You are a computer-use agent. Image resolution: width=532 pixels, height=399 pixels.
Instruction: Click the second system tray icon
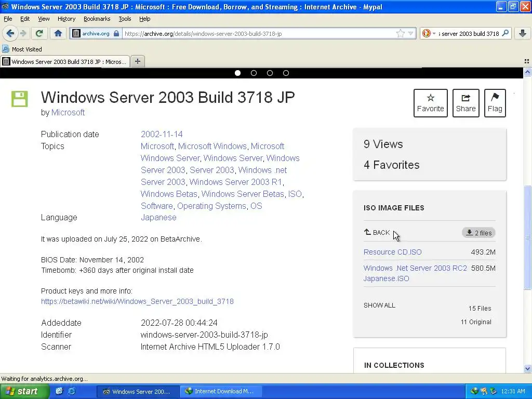[484, 391]
